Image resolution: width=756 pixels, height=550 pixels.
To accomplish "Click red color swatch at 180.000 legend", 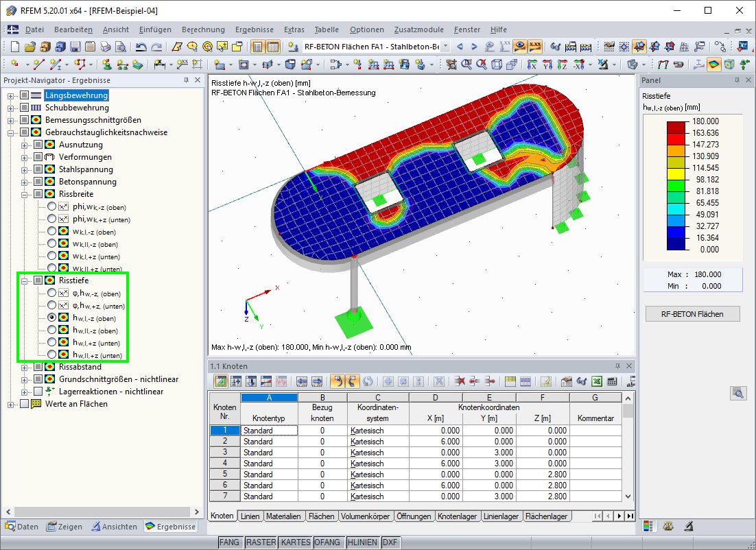I will click(676, 128).
